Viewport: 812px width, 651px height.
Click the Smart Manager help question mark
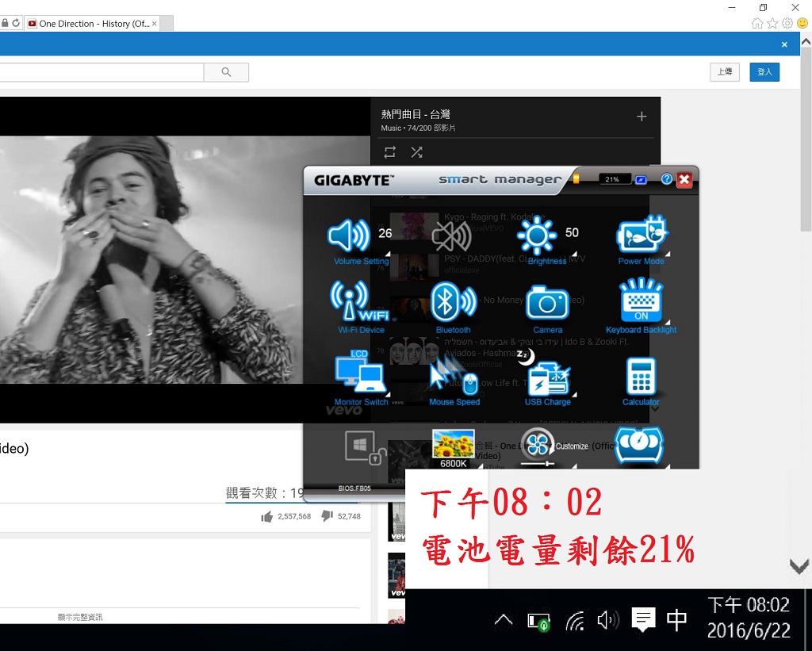[x=666, y=178]
